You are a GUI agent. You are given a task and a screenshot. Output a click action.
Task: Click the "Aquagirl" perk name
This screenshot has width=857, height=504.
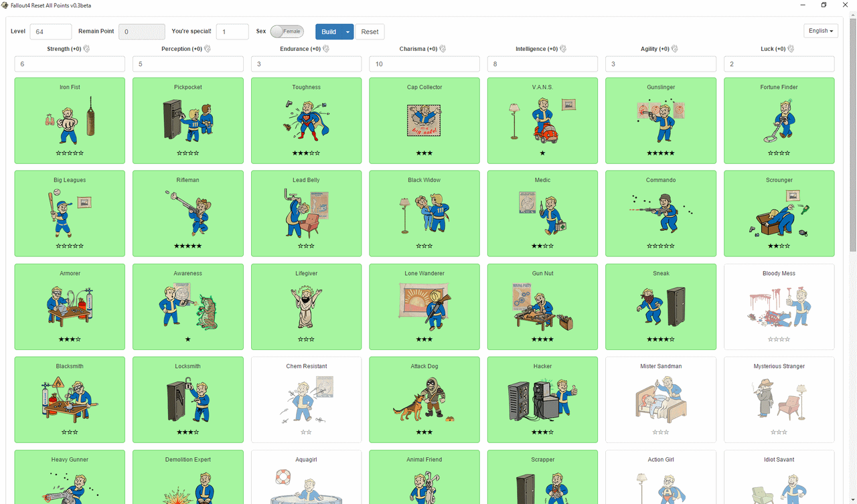(x=307, y=460)
